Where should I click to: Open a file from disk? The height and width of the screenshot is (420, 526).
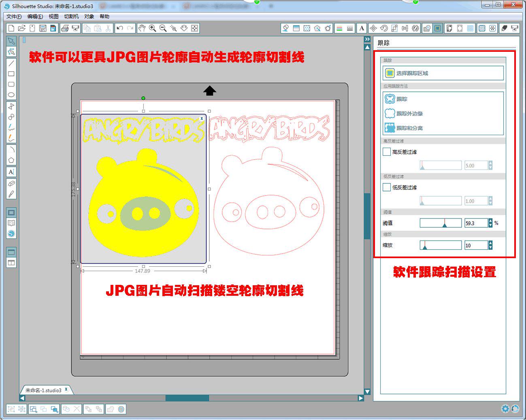point(22,28)
